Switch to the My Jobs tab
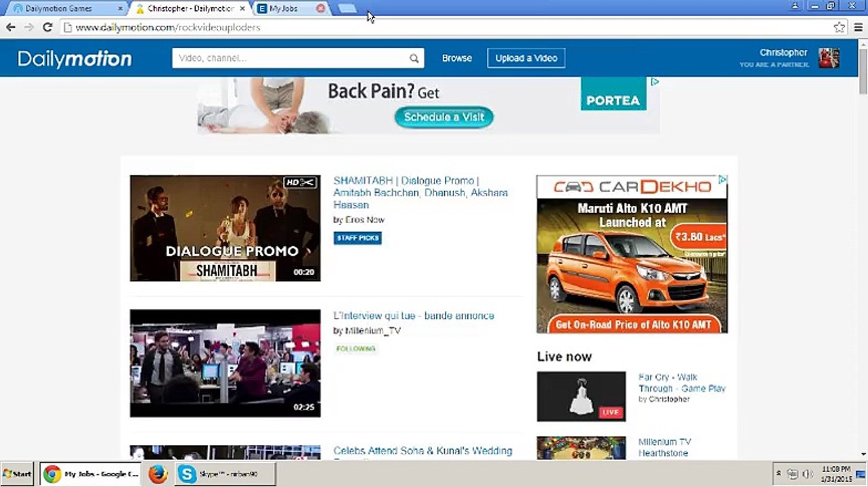 tap(290, 9)
